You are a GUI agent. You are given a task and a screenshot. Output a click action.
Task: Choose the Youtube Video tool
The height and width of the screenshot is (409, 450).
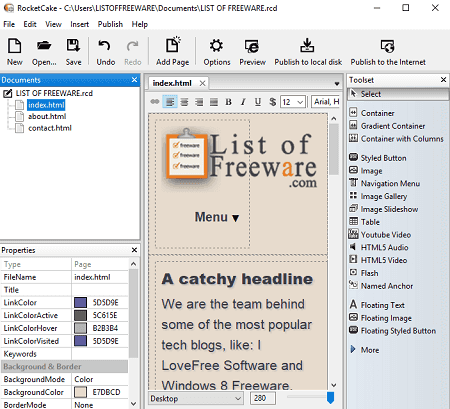click(x=380, y=235)
